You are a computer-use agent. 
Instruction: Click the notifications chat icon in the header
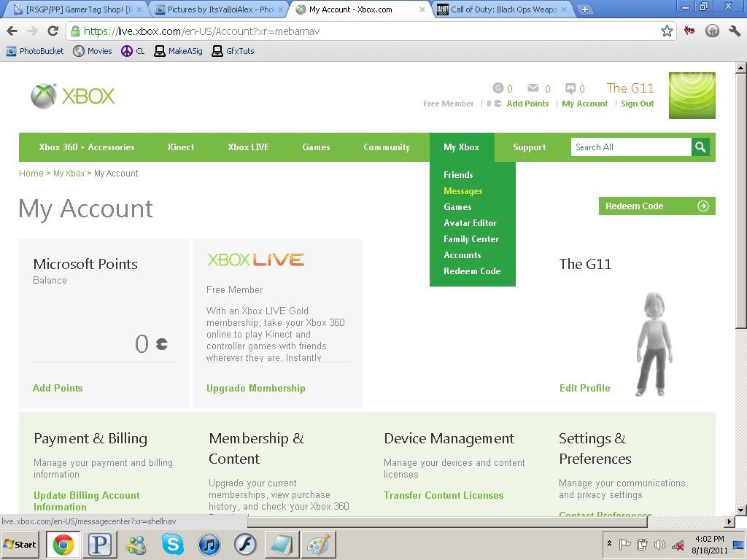click(x=570, y=88)
